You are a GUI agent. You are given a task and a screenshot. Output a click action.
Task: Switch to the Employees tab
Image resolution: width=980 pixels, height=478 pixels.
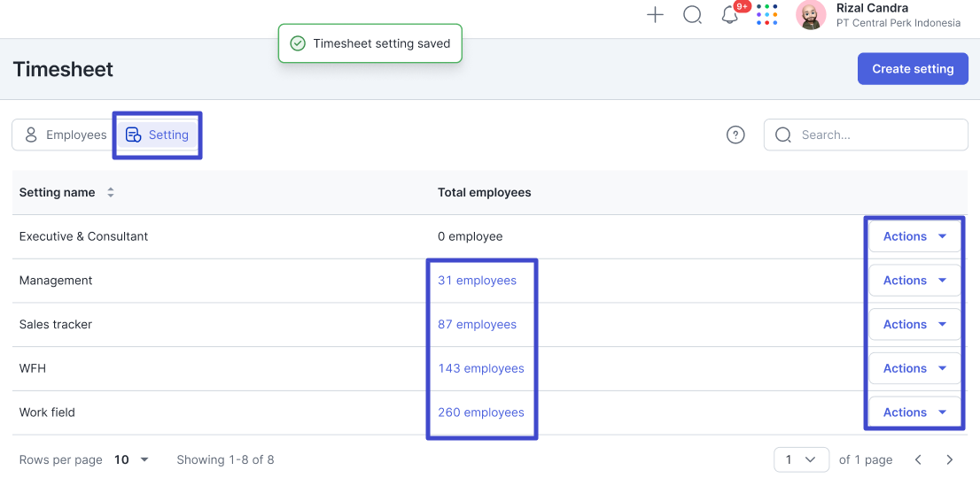(x=66, y=135)
